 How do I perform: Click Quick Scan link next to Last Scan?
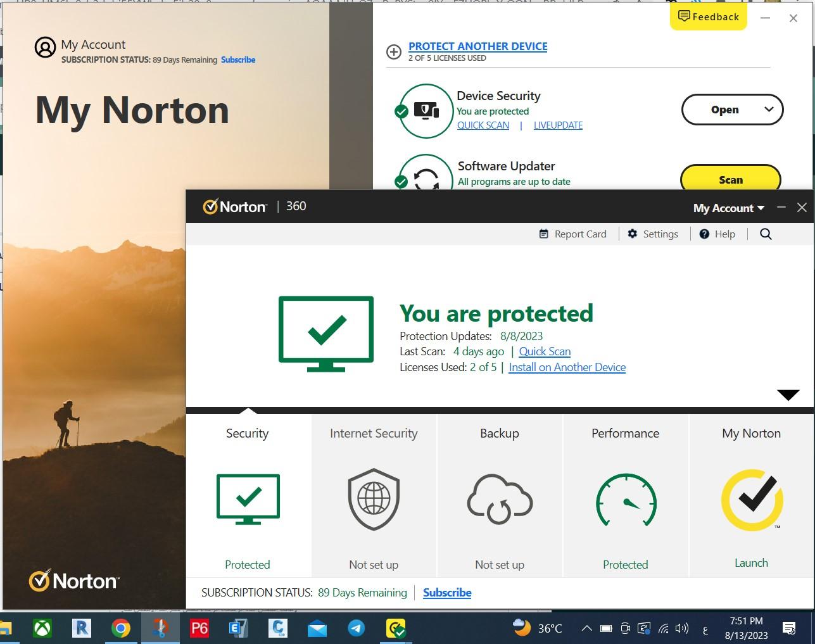545,351
